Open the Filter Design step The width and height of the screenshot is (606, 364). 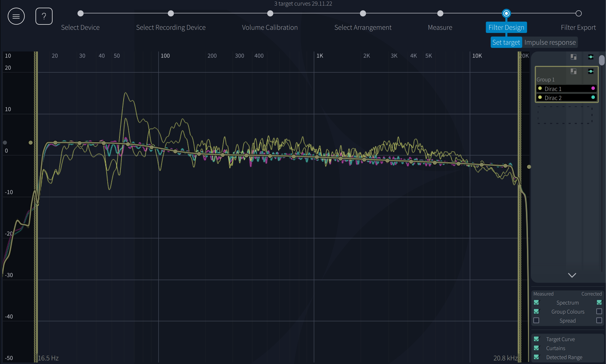tap(506, 27)
